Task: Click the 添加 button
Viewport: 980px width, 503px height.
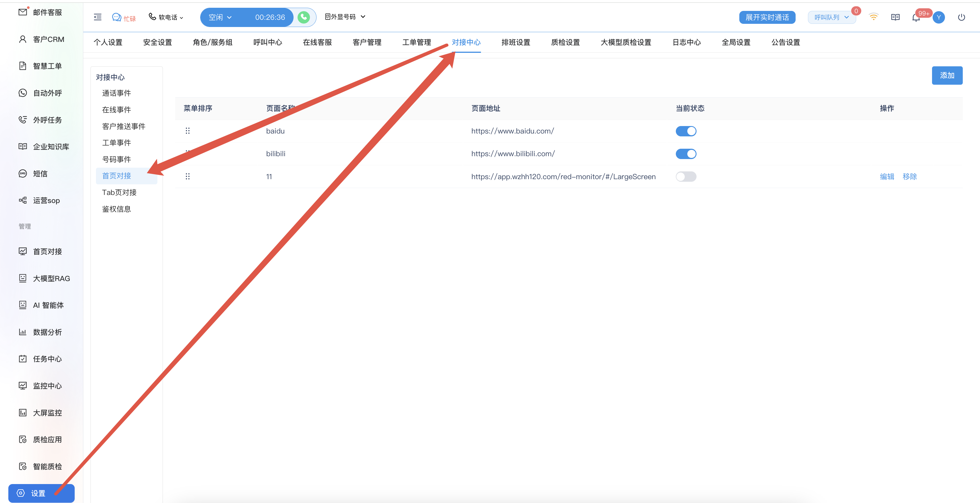Action: [947, 75]
